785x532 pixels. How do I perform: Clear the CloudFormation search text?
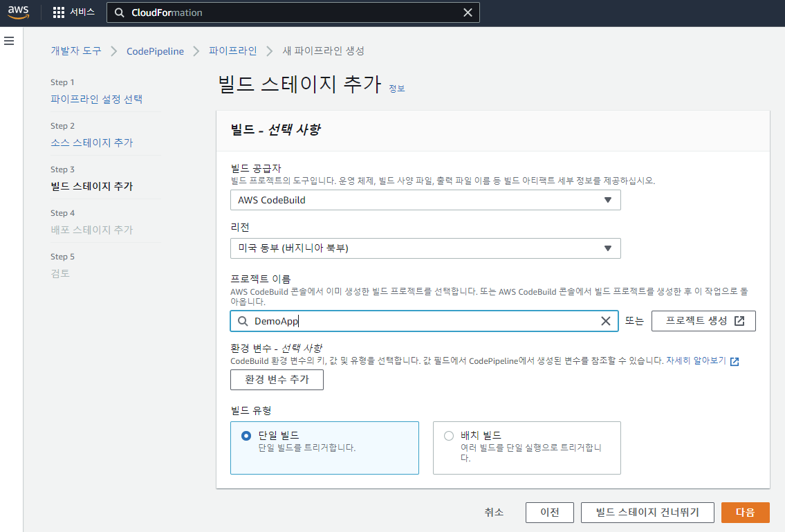coord(468,12)
